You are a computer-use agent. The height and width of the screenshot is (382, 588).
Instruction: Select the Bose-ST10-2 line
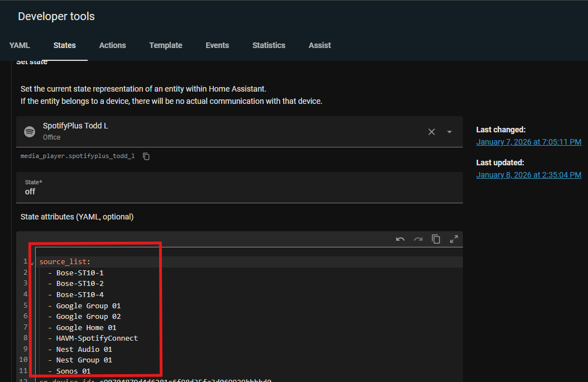tap(80, 284)
